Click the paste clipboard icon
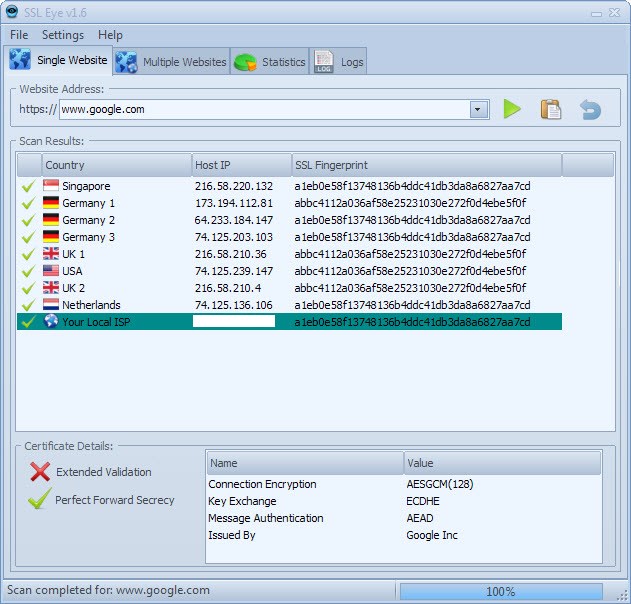This screenshot has height=604, width=631. 551,109
